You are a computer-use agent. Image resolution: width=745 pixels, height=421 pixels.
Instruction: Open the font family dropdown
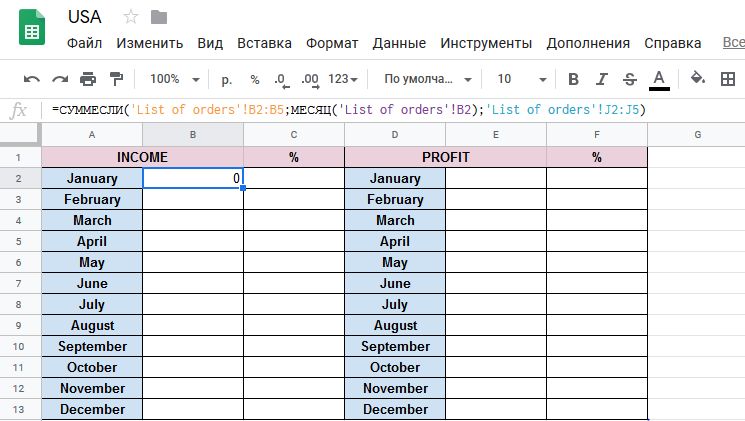tap(428, 79)
